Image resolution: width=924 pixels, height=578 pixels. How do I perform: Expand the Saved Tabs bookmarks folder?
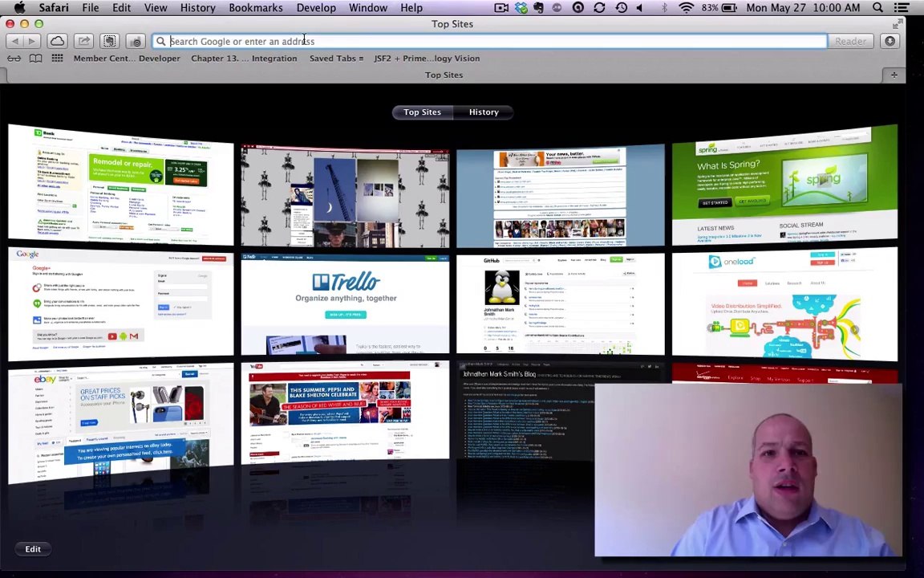click(x=337, y=59)
